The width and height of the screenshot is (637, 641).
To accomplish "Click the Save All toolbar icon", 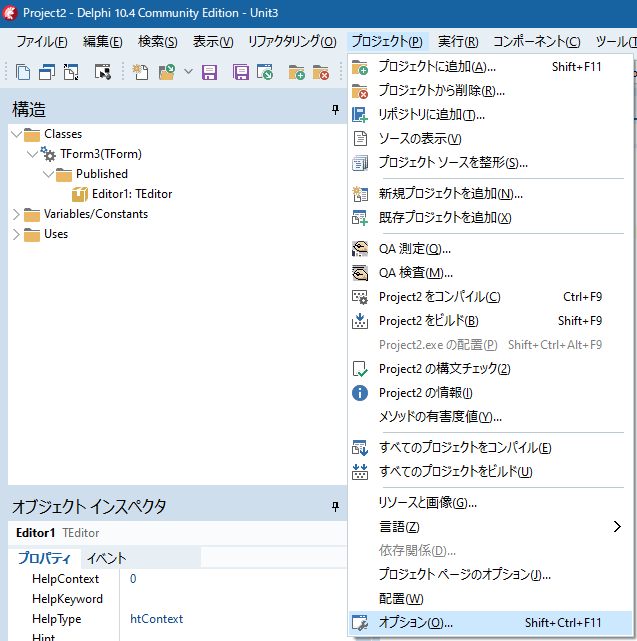I will (x=241, y=72).
